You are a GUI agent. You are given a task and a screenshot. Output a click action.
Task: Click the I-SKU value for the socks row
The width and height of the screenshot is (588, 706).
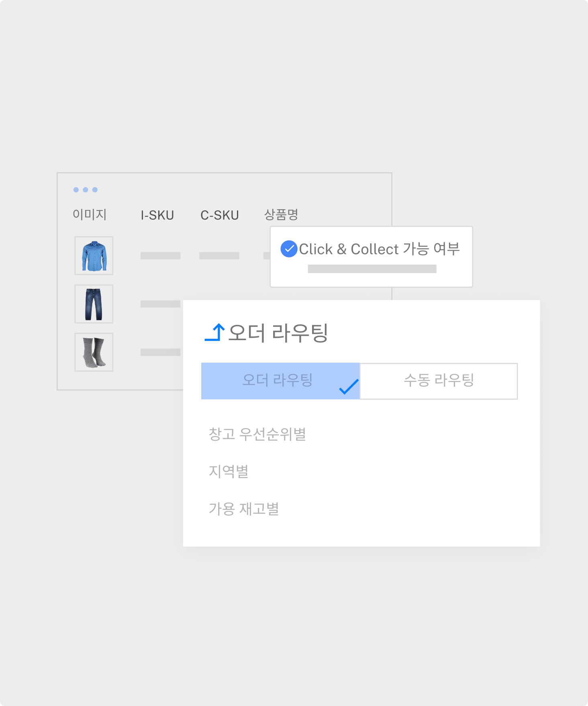coord(160,352)
